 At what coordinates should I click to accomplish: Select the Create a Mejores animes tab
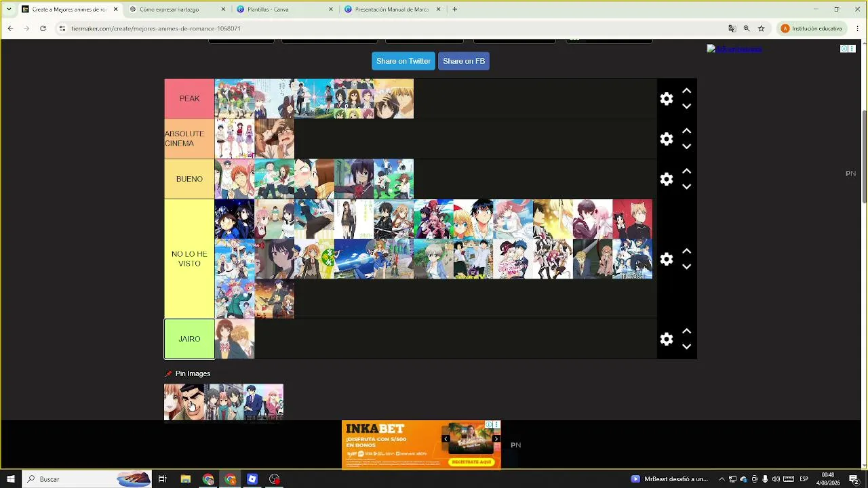(x=69, y=9)
